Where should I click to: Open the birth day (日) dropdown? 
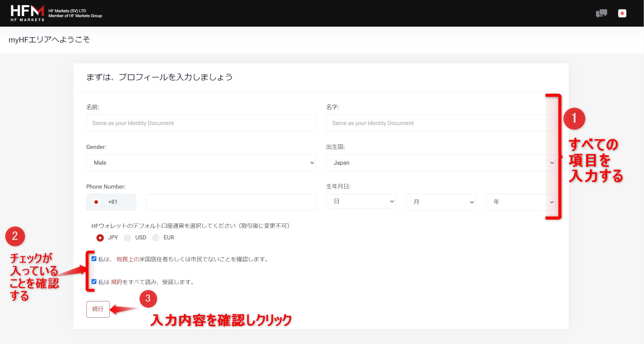pyautogui.click(x=361, y=201)
